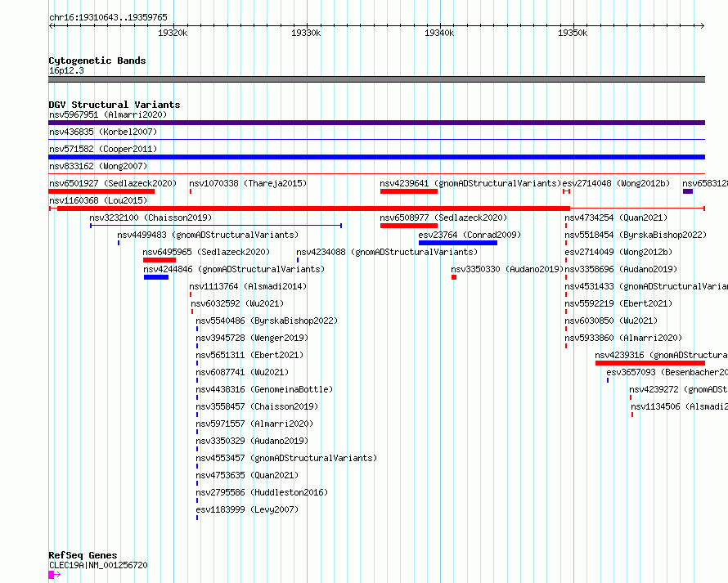Click the DGV Structural Variants track title
728x583 pixels.
115,105
